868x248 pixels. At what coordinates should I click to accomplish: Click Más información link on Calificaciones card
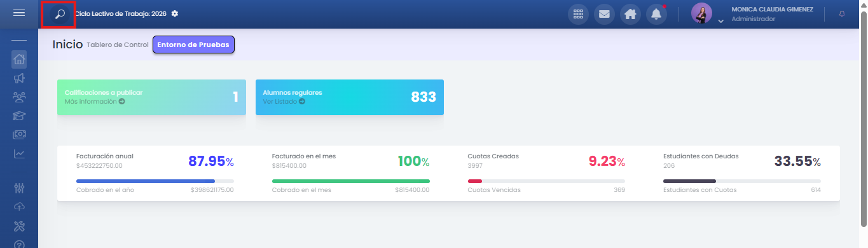click(95, 101)
